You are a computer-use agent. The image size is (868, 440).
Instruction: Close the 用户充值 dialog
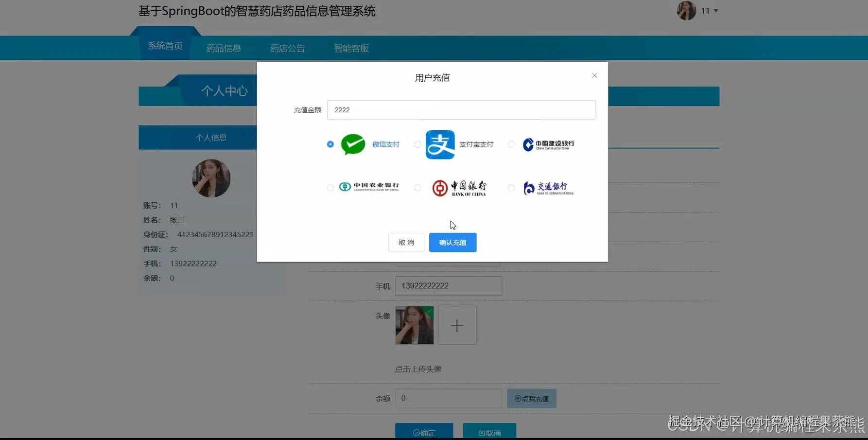tap(594, 75)
